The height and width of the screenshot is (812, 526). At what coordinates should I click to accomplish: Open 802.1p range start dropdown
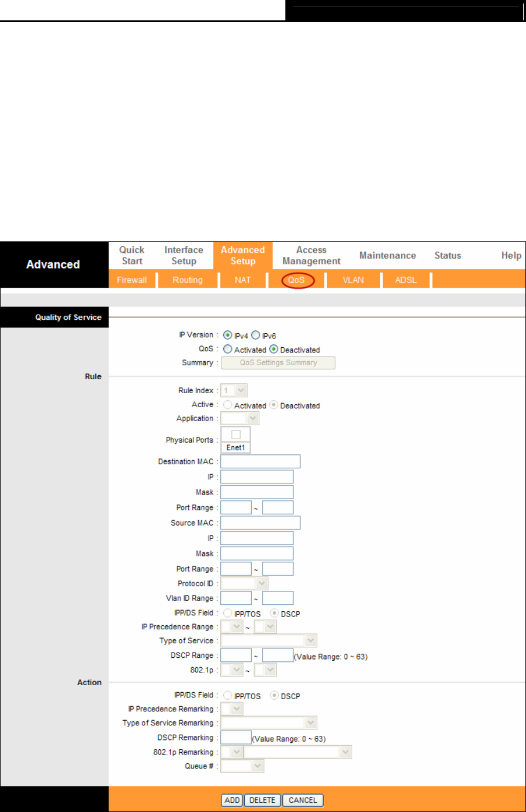(x=232, y=670)
